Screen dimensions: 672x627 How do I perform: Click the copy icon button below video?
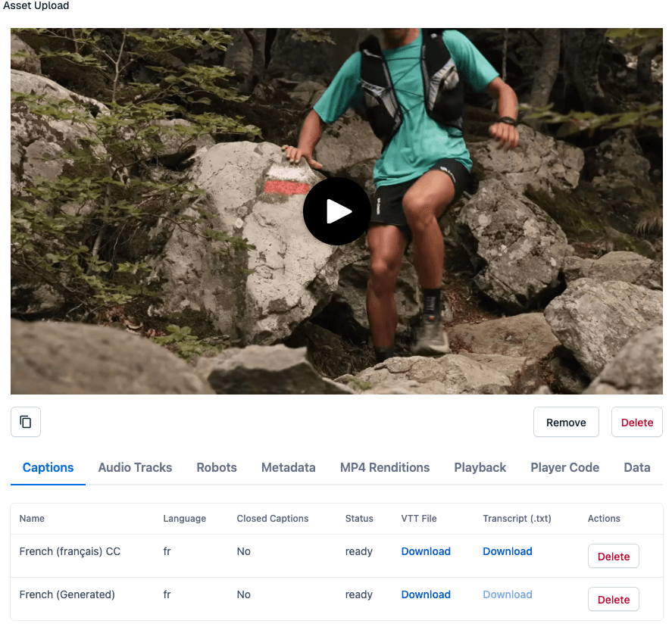tap(26, 422)
